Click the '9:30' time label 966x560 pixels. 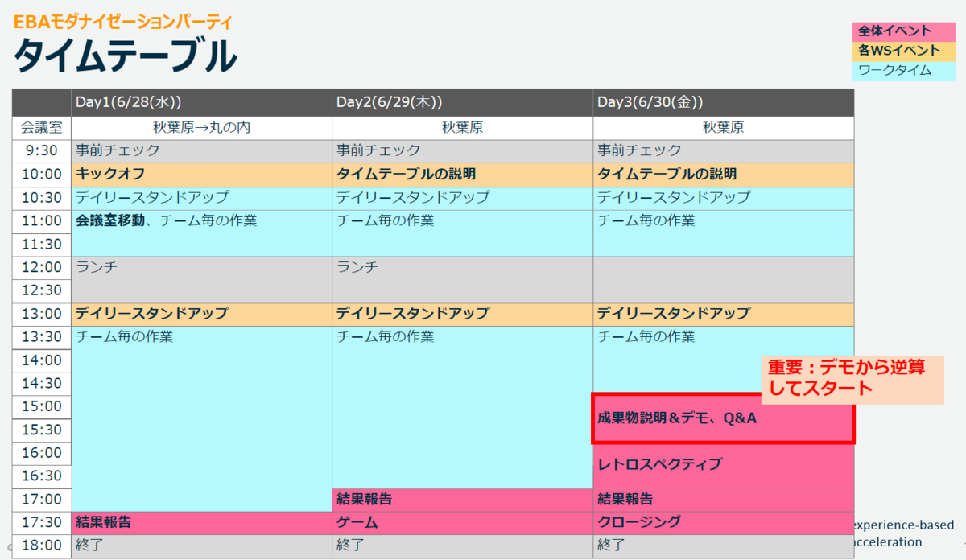pyautogui.click(x=42, y=151)
